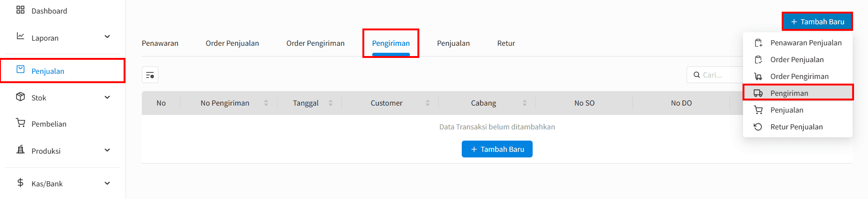Sort by No Pengiriman column arrows
This screenshot has height=199, width=868.
(x=266, y=103)
